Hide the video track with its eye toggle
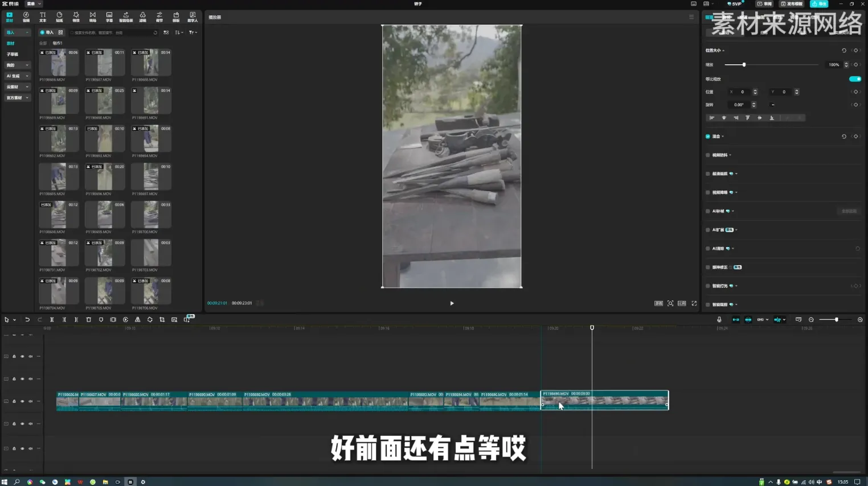 (22, 401)
